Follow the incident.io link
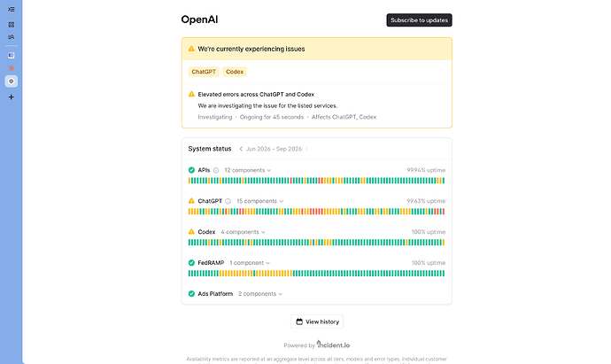The image size is (611, 364). [333, 345]
